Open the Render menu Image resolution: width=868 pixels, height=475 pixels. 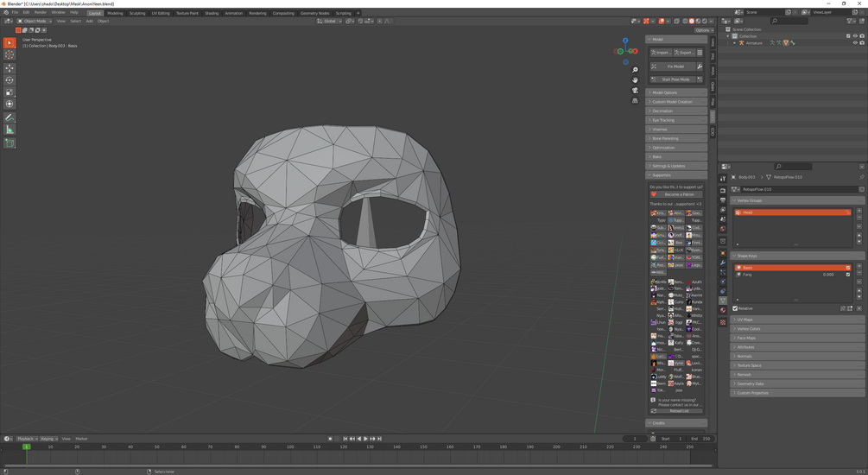[x=41, y=13]
